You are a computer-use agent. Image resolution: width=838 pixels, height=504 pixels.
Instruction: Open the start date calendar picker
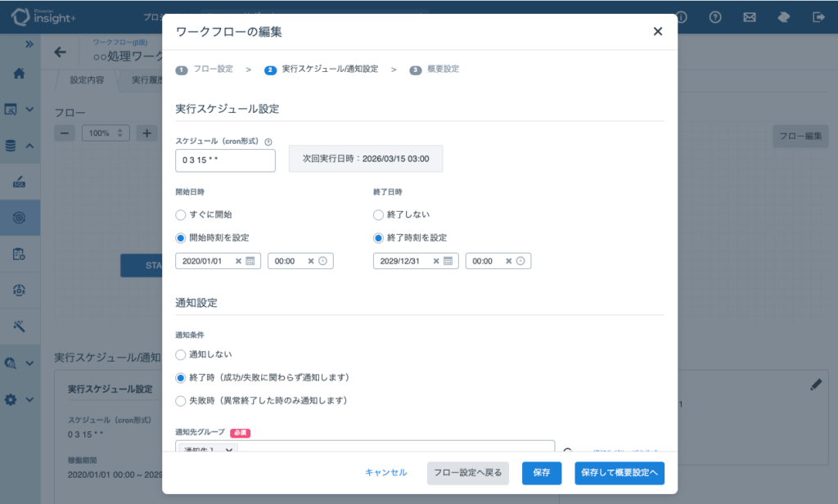(250, 261)
